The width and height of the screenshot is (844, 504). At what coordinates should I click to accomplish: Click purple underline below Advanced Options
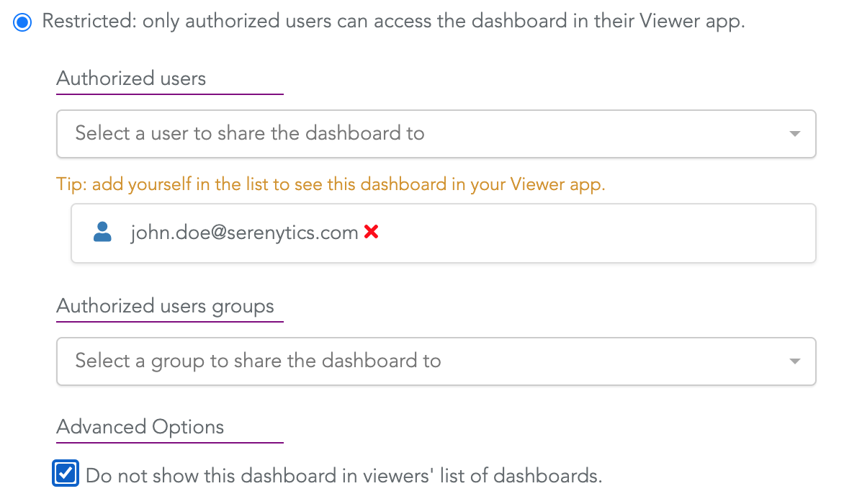[x=170, y=443]
